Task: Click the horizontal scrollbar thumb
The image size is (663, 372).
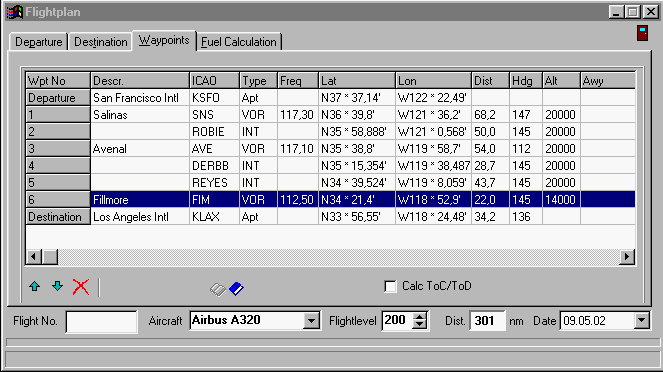Action: 50,257
